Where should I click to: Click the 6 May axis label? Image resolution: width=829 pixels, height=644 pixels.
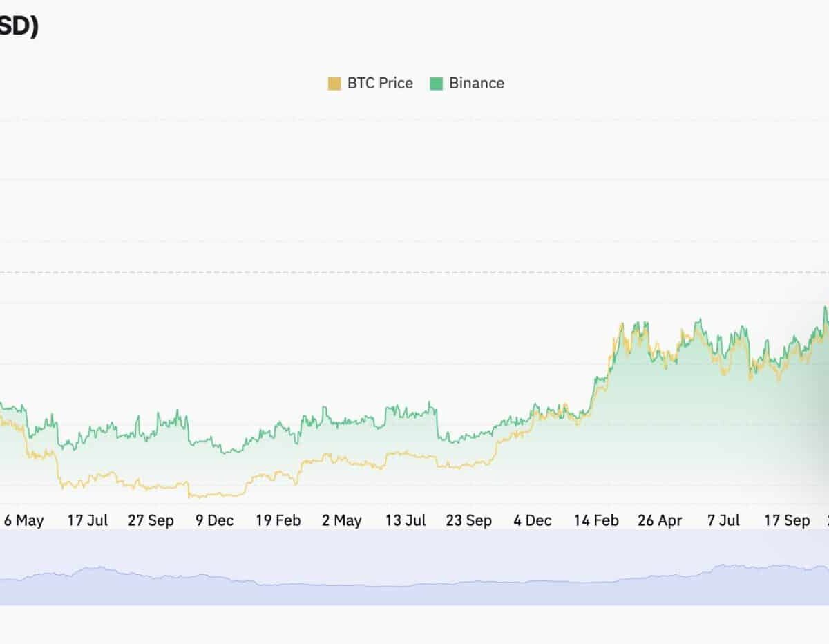[x=23, y=520]
